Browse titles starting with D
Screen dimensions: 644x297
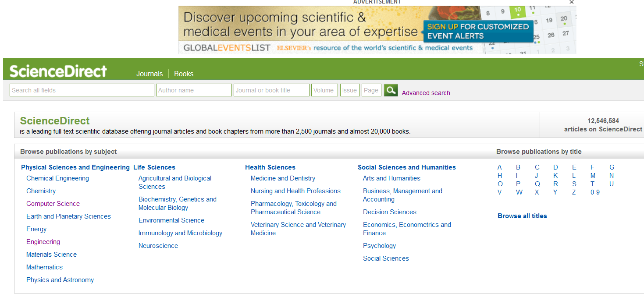click(x=555, y=167)
